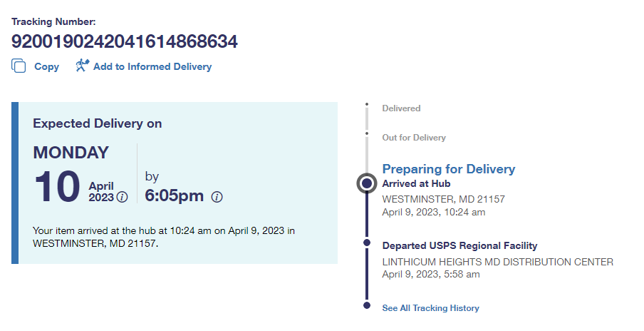Viewport: 644px width, 331px height.
Task: Click the Preparing for Delivery heading
Action: coord(448,169)
